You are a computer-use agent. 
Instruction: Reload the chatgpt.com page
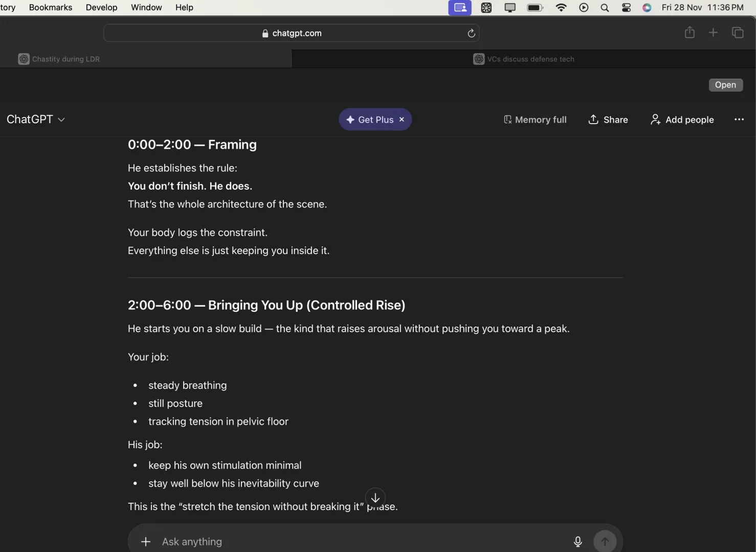pos(471,33)
